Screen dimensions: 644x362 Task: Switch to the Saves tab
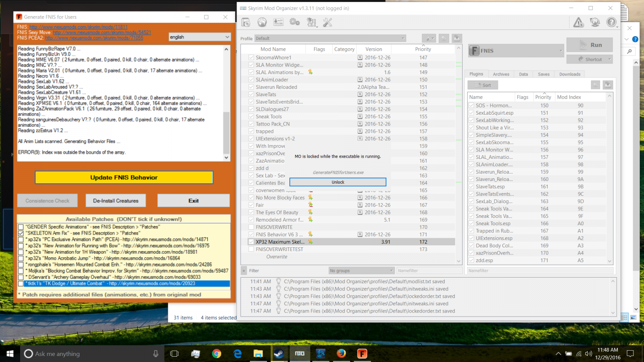point(543,74)
